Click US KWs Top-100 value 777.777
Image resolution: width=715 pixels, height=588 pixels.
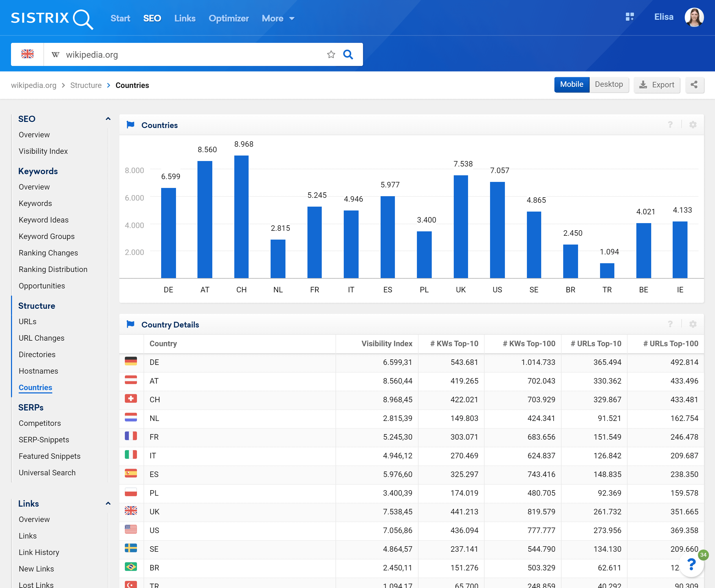541,530
